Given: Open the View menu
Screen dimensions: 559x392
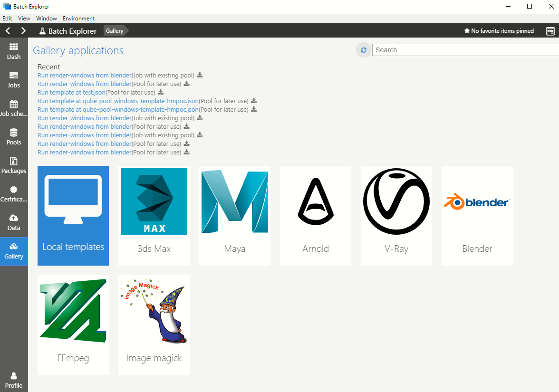Looking at the screenshot, I should point(24,19).
